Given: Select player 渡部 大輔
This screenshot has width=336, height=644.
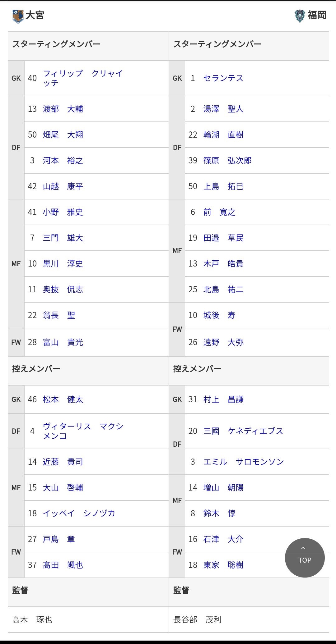Looking at the screenshot, I should 63,109.
